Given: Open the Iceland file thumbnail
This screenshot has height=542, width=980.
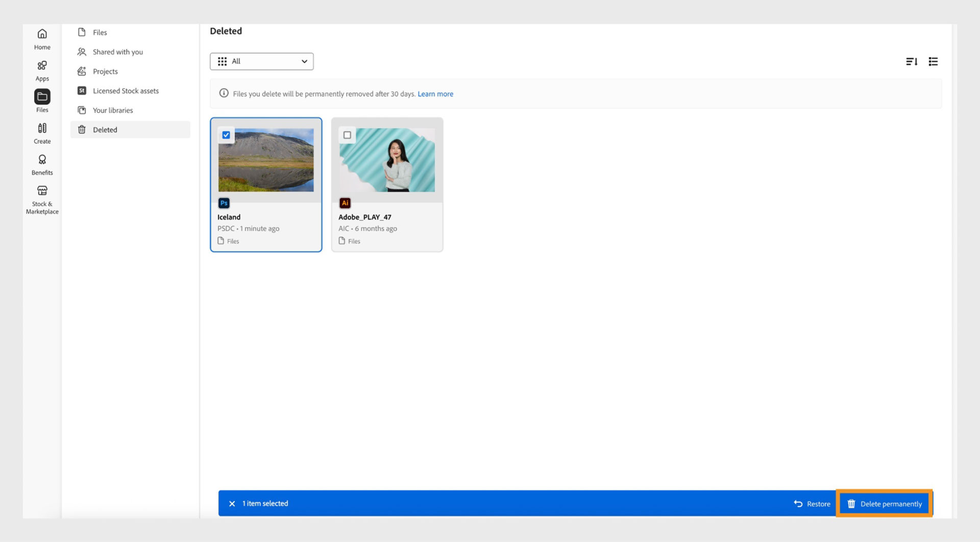Looking at the screenshot, I should tap(266, 160).
